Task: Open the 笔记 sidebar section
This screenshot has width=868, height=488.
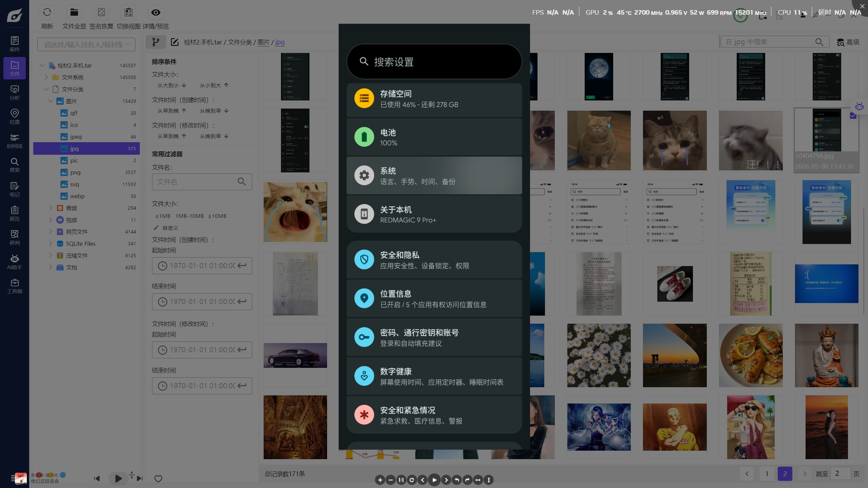Action: click(15, 189)
